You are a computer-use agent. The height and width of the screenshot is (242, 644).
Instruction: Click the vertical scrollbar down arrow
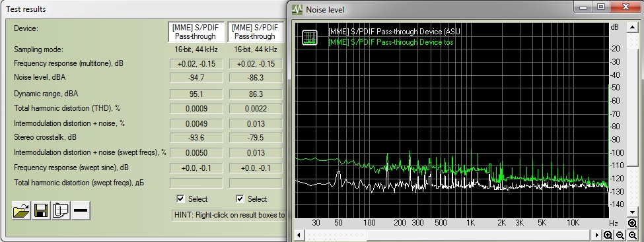632,212
